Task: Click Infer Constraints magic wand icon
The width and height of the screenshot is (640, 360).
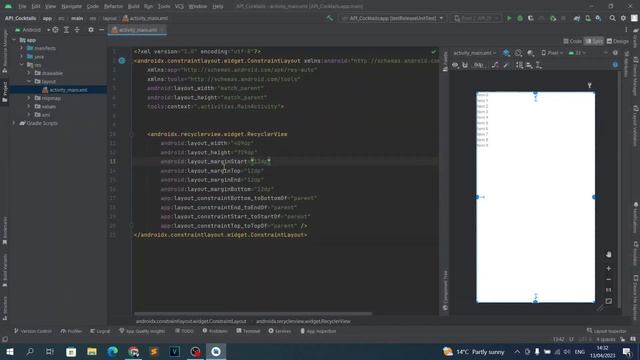Action: click(506, 65)
